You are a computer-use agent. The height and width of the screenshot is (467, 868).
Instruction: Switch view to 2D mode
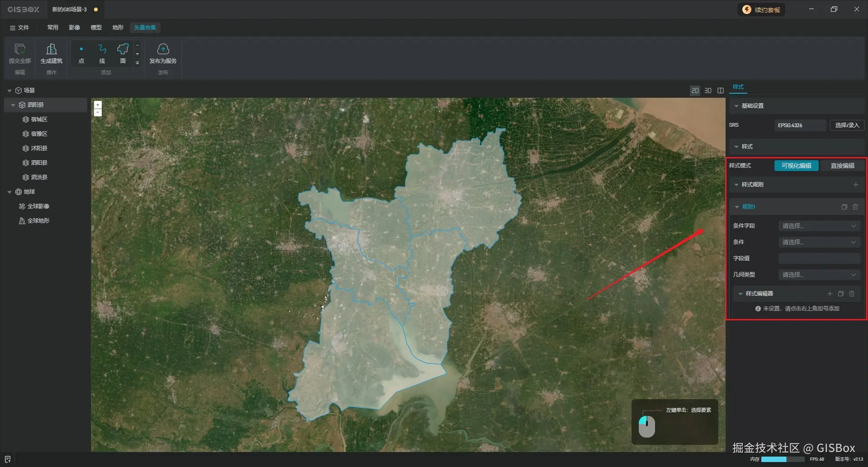(695, 91)
